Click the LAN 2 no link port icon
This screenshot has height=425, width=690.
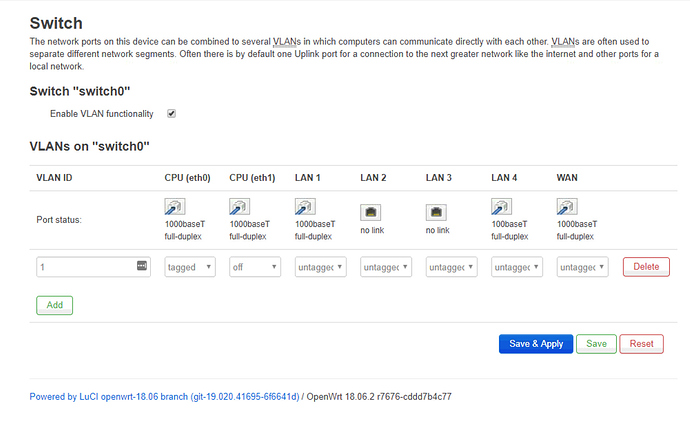371,212
